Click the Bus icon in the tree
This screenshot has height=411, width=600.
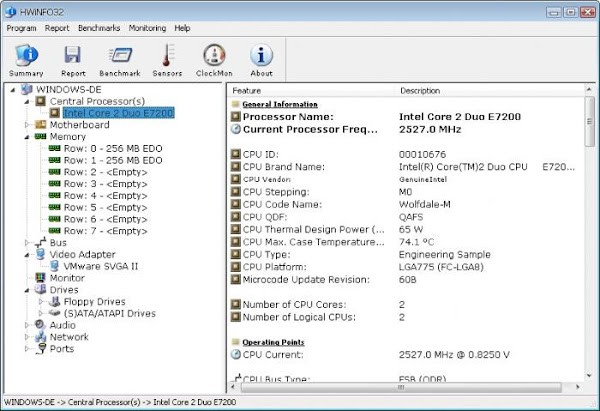click(x=40, y=243)
